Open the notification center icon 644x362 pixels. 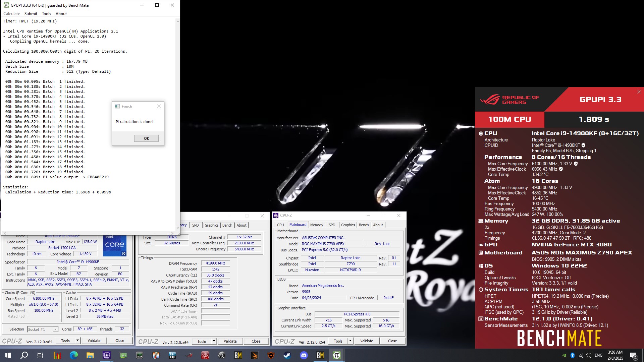[634, 355]
